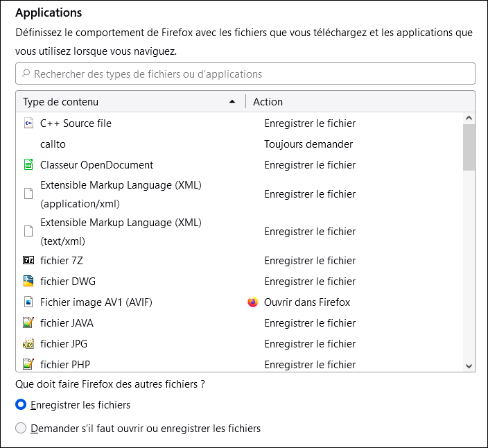Click the vertical scrollbar thumb in the list
The width and height of the screenshot is (488, 448).
(x=469, y=147)
